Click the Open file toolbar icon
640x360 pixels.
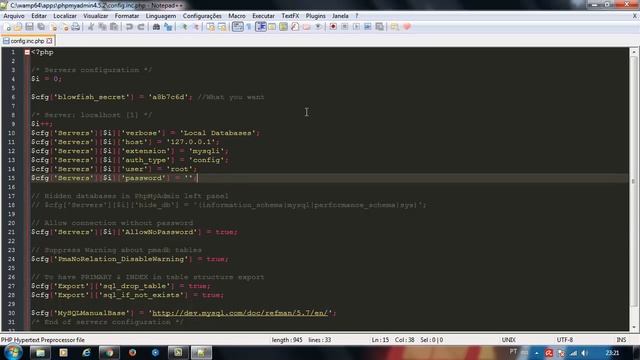click(18, 27)
